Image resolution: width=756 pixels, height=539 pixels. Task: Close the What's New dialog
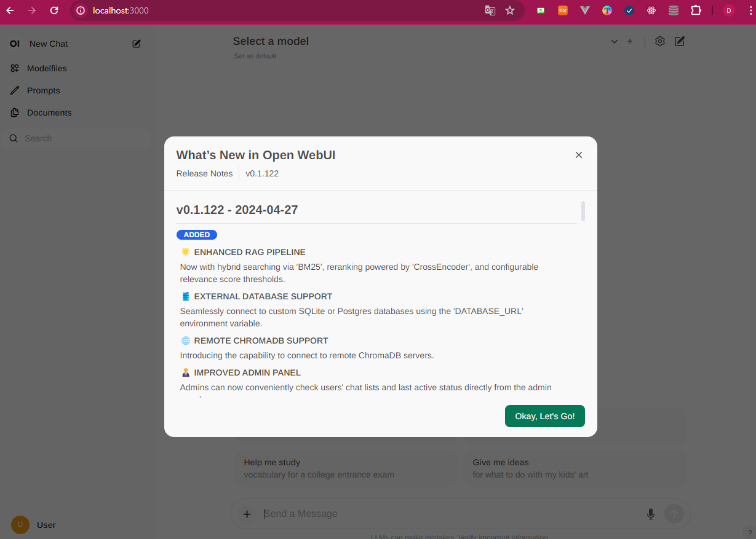pos(578,155)
